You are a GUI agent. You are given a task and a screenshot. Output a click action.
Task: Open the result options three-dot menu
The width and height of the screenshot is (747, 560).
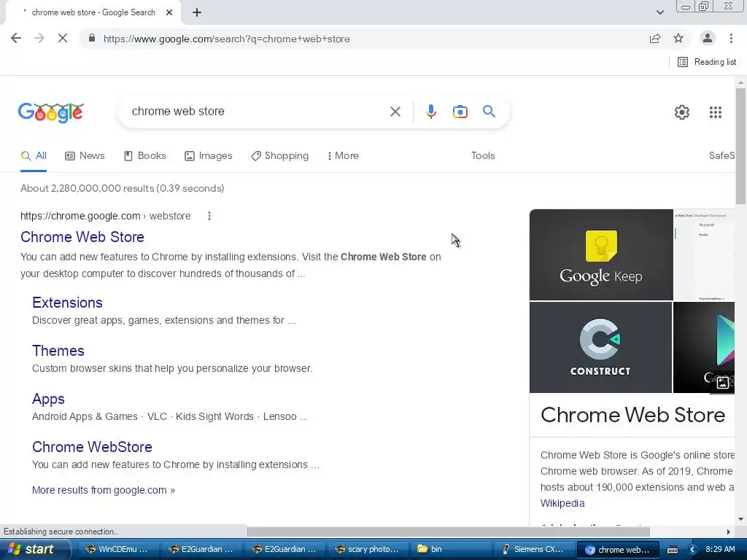click(209, 216)
